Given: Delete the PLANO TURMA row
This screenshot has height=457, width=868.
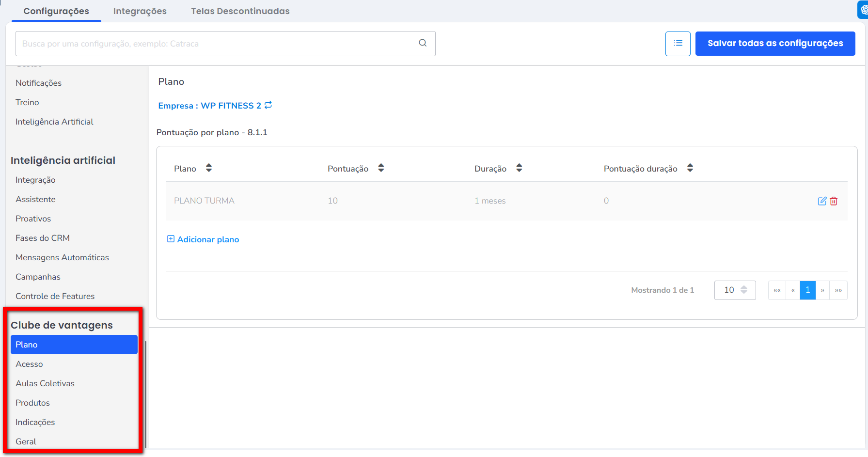Looking at the screenshot, I should click(x=834, y=201).
